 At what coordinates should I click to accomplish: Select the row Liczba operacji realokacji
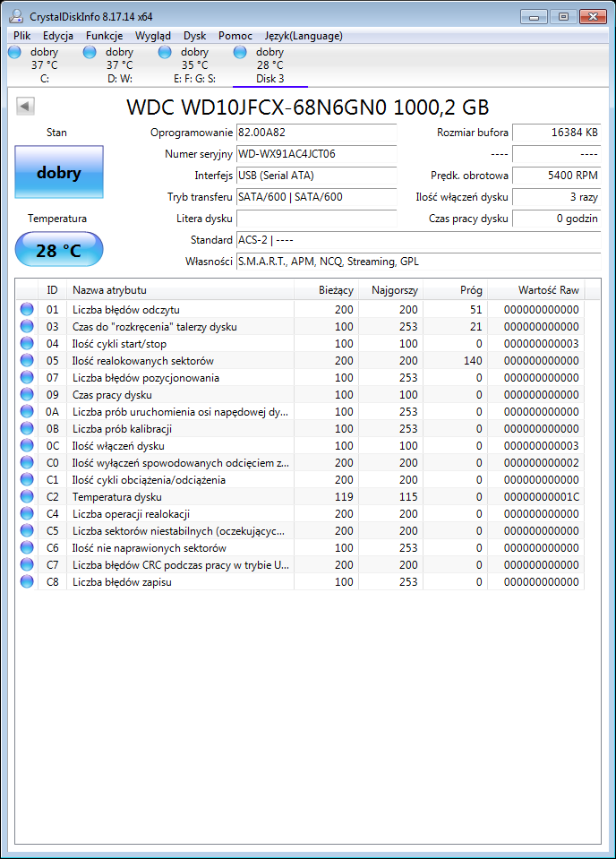pyautogui.click(x=300, y=513)
